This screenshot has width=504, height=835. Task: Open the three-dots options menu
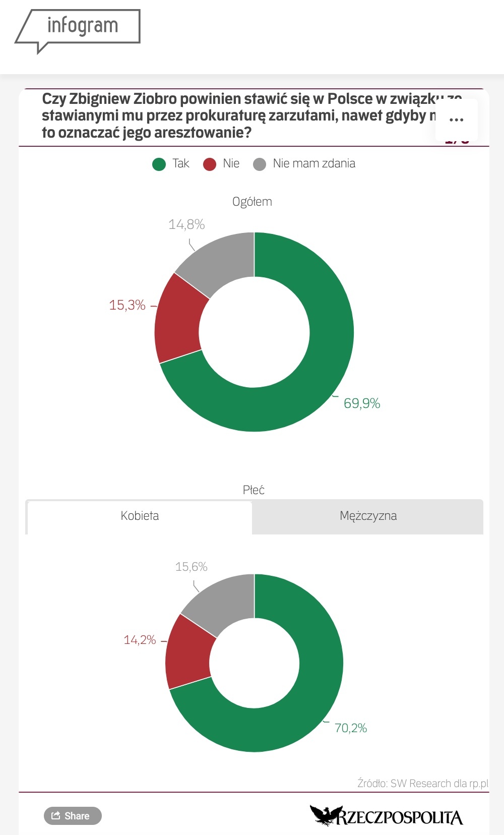point(456,120)
